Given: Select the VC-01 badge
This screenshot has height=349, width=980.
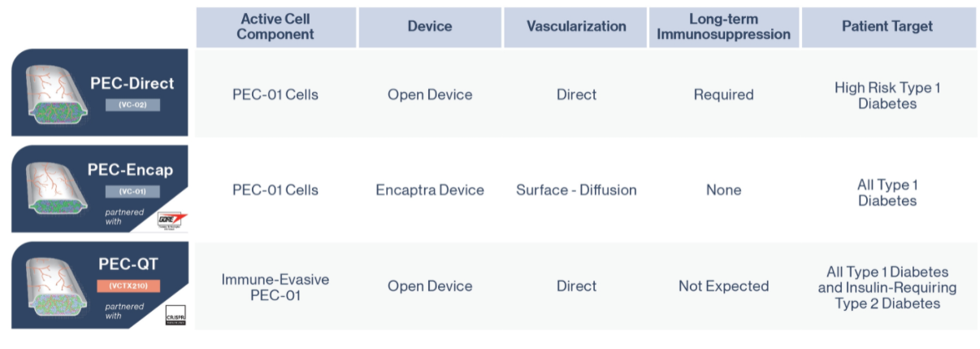Looking at the screenshot, I should (132, 192).
